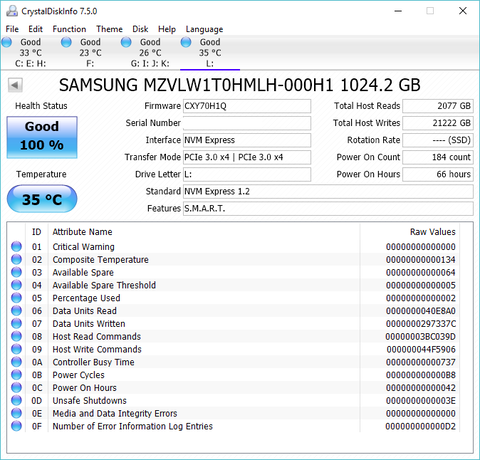Open the Language menu
This screenshot has width=480, height=460.
click(x=204, y=29)
